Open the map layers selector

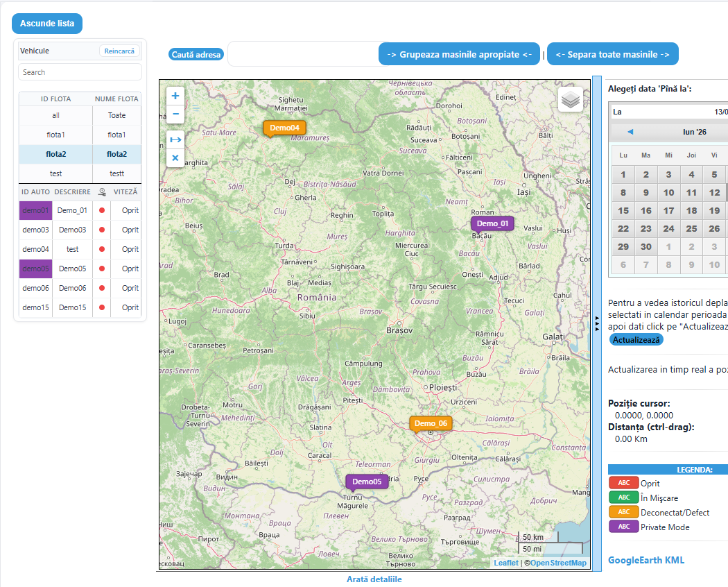(x=570, y=99)
